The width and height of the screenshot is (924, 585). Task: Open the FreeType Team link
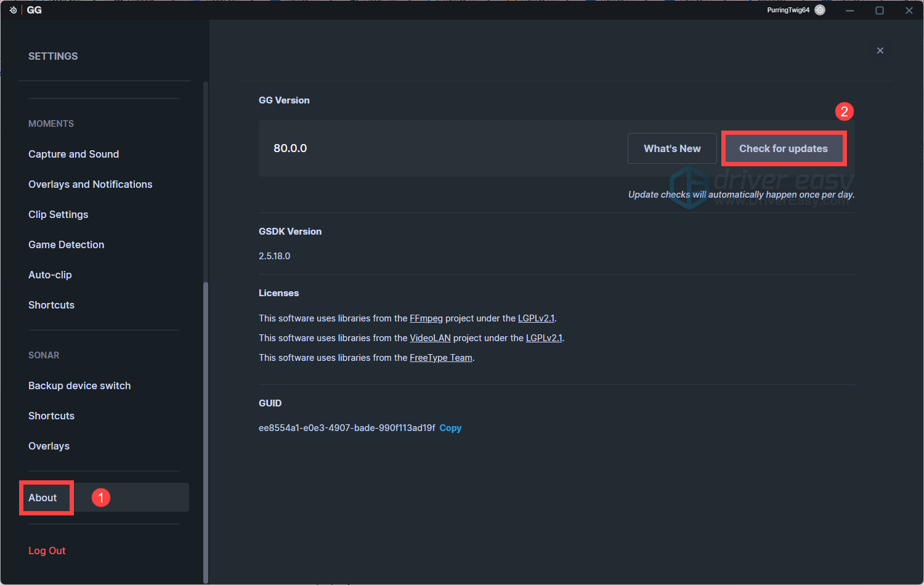tap(441, 358)
